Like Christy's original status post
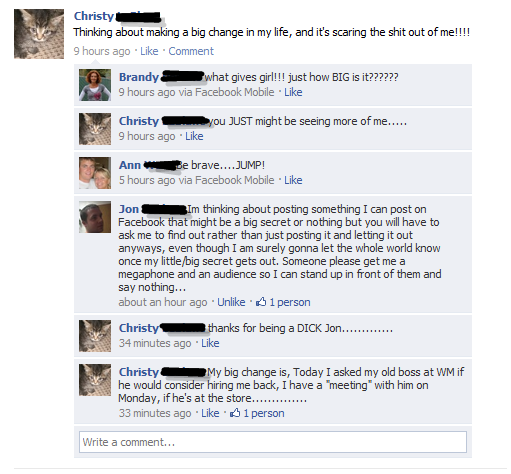 tap(149, 51)
